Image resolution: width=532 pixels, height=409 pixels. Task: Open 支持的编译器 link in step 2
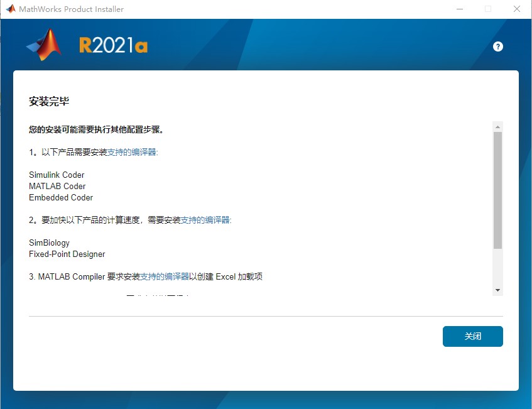206,221
